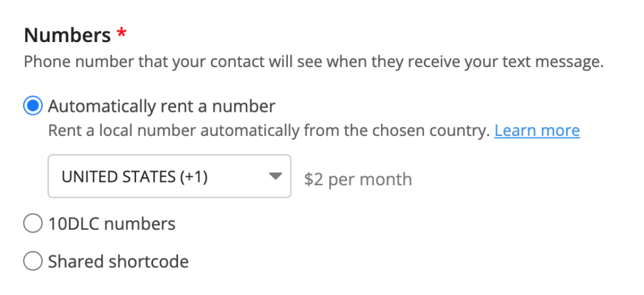Click the "10DLC numbers" label text
This screenshot has width=644, height=295.
click(x=112, y=225)
